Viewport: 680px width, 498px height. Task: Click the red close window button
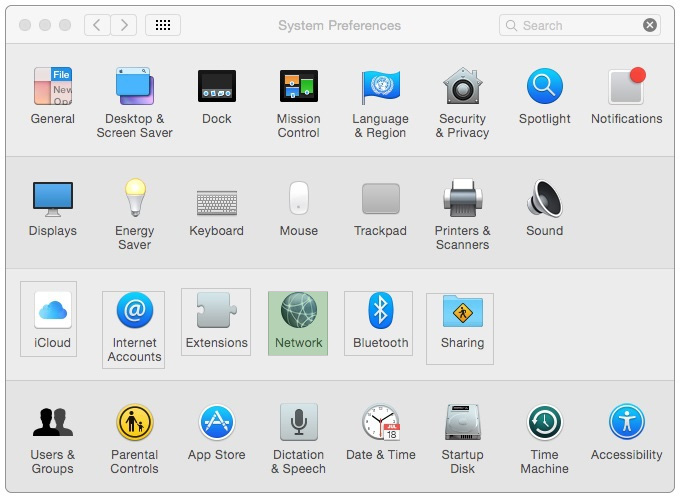pos(25,25)
